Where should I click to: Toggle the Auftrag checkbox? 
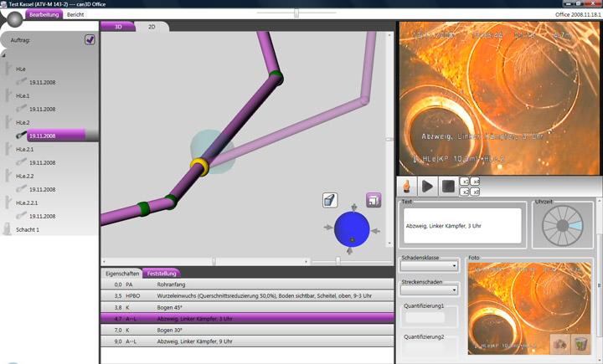click(90, 39)
